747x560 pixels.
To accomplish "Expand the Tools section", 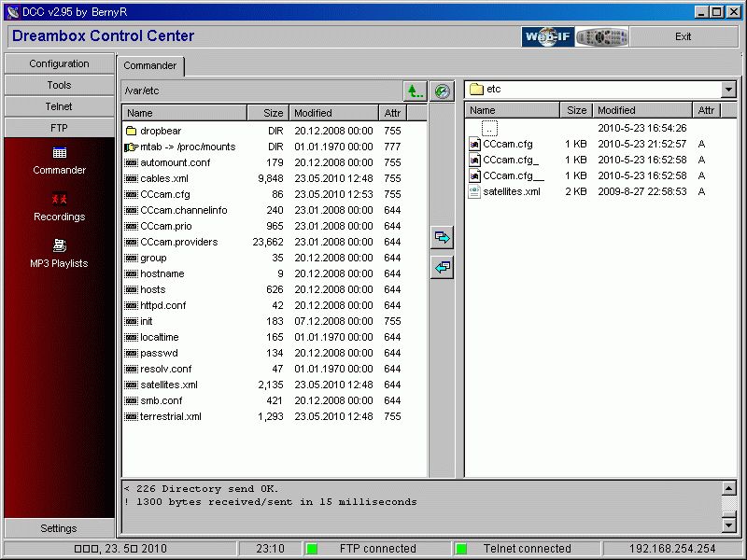I will (x=59, y=84).
